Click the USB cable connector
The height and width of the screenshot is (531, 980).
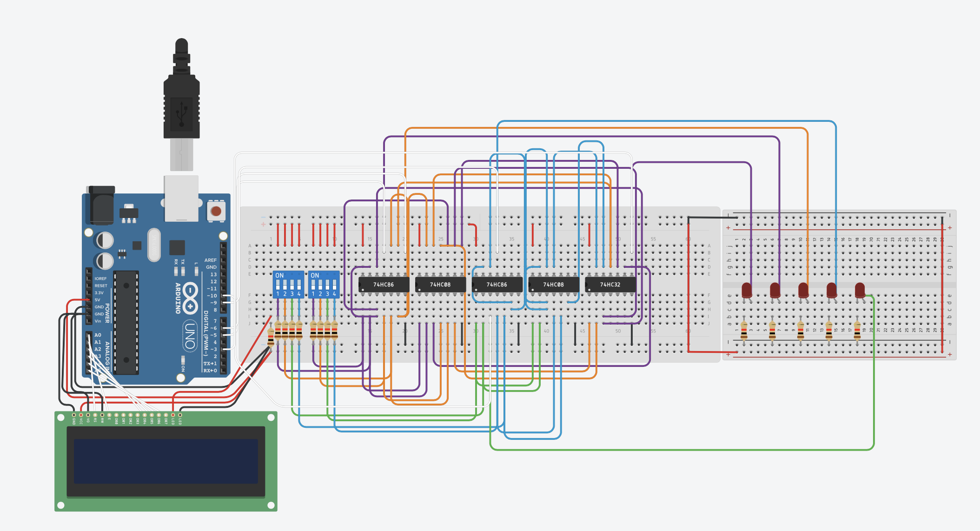coord(181,107)
